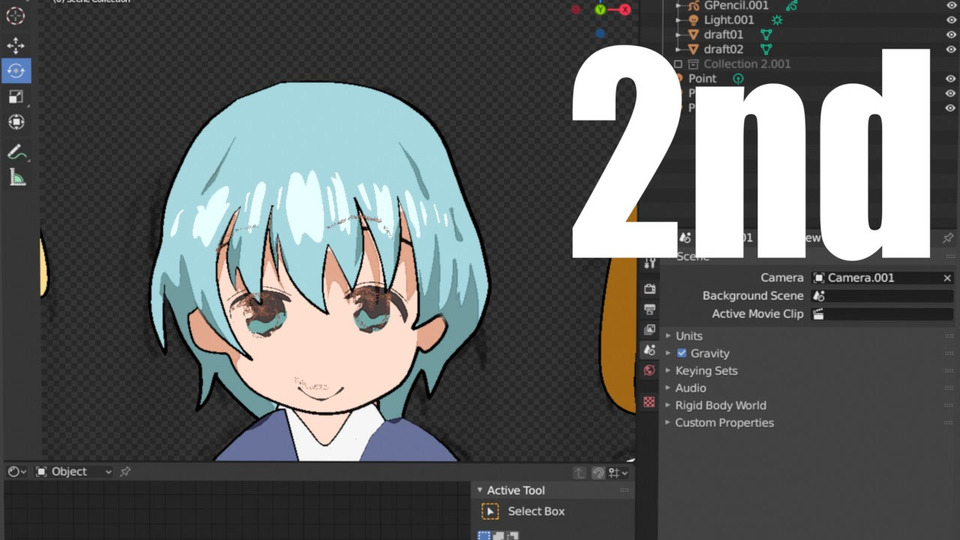Click the GPencil.001 grease pencil data icon
The image size is (960, 540).
[792, 6]
